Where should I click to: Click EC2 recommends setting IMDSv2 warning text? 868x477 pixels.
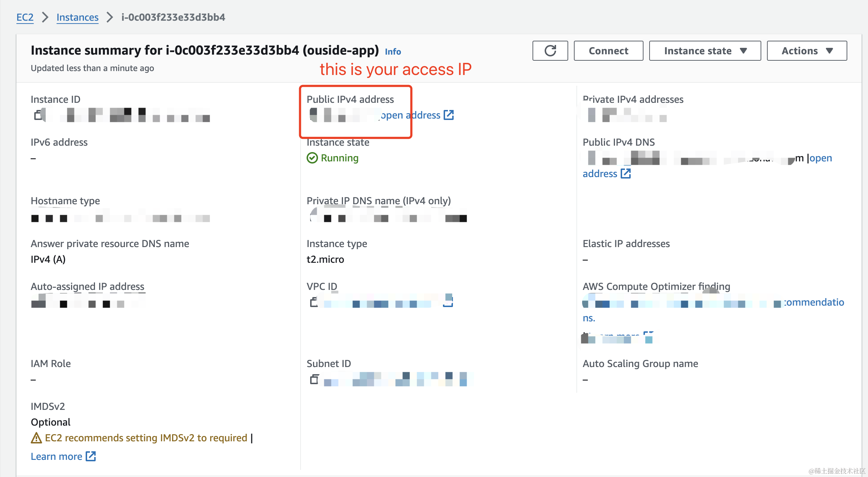[146, 438]
